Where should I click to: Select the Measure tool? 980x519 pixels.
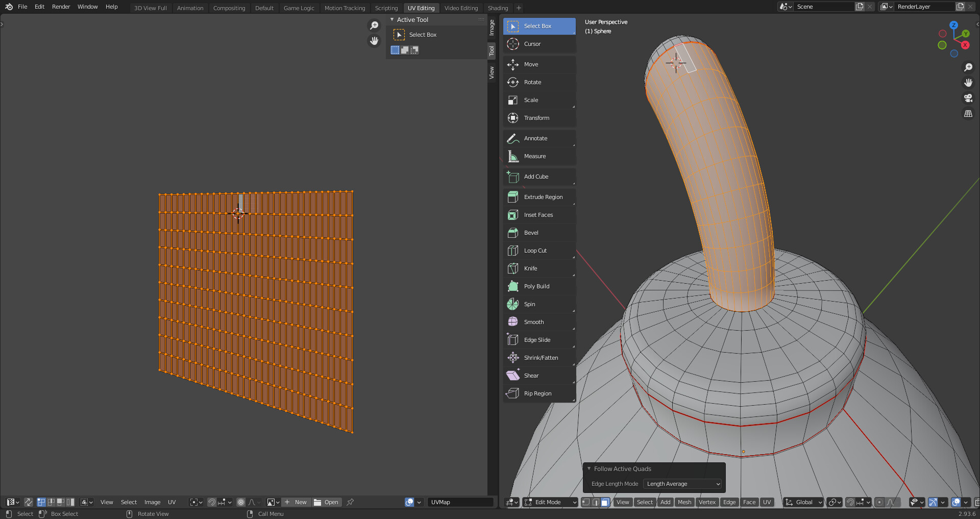coord(539,156)
